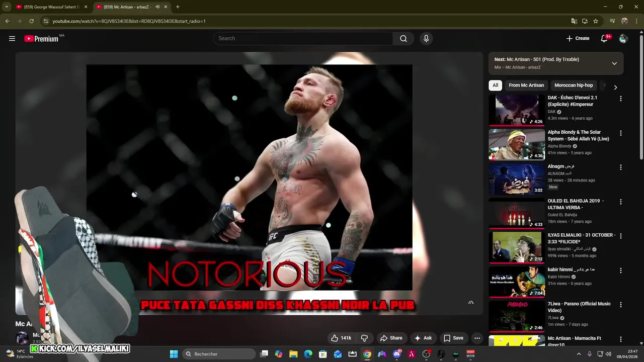The image size is (644, 362).
Task: View site information icon in address bar
Action: click(x=45, y=21)
